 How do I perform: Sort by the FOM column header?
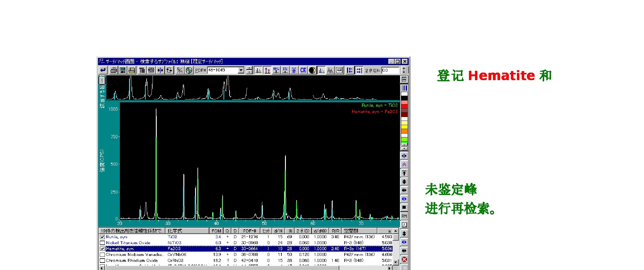216,231
